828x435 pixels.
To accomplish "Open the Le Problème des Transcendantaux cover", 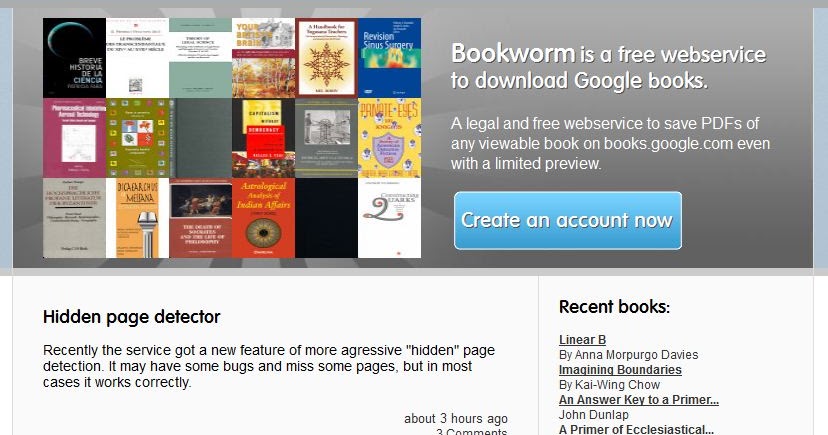I will tap(137, 58).
